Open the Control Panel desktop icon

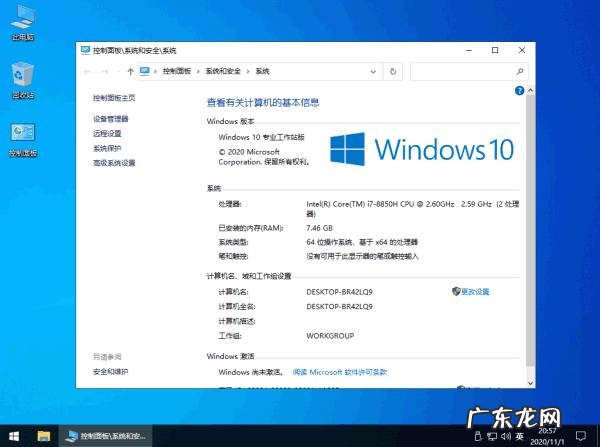click(23, 139)
